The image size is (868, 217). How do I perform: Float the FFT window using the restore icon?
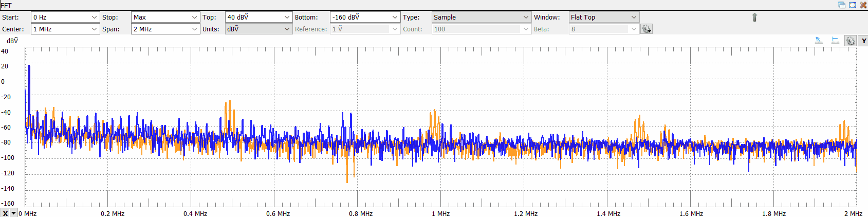pyautogui.click(x=842, y=5)
